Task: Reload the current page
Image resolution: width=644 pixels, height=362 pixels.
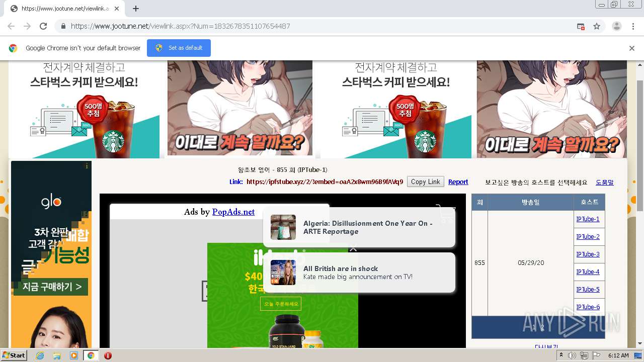Action: pyautogui.click(x=43, y=26)
